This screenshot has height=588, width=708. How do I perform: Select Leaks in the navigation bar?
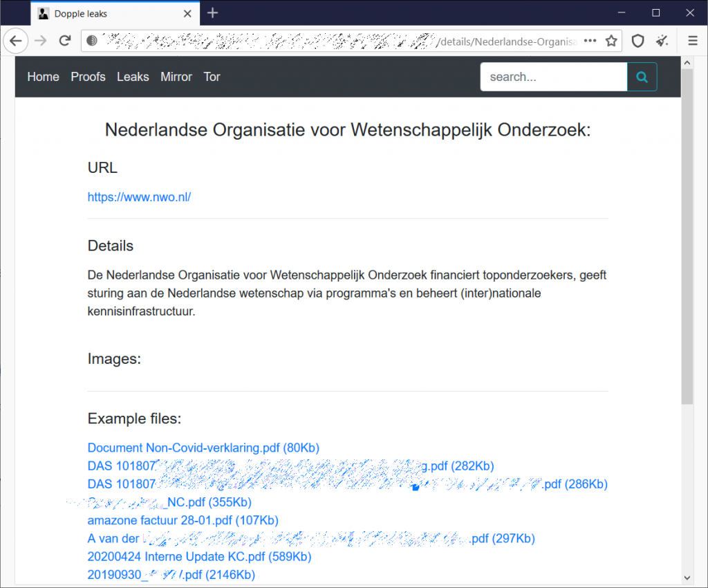pos(133,77)
